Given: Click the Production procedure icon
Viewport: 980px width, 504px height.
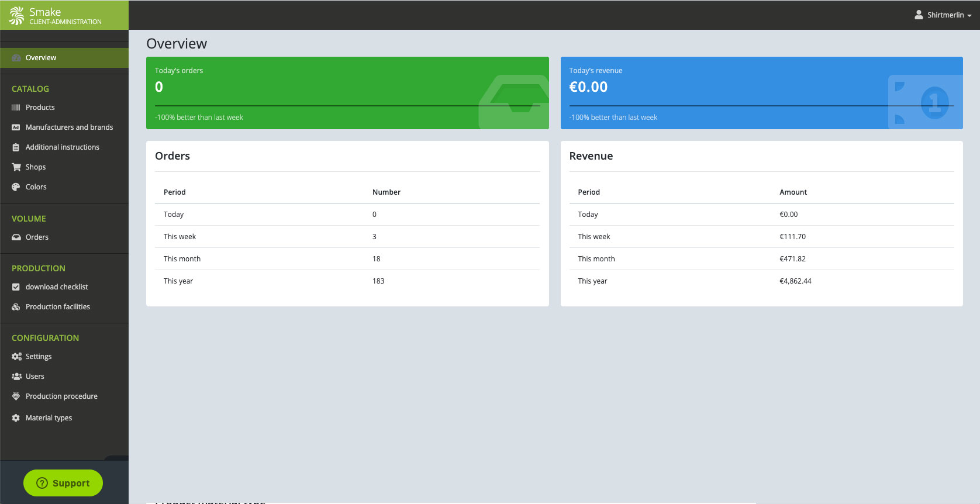Looking at the screenshot, I should coord(16,396).
